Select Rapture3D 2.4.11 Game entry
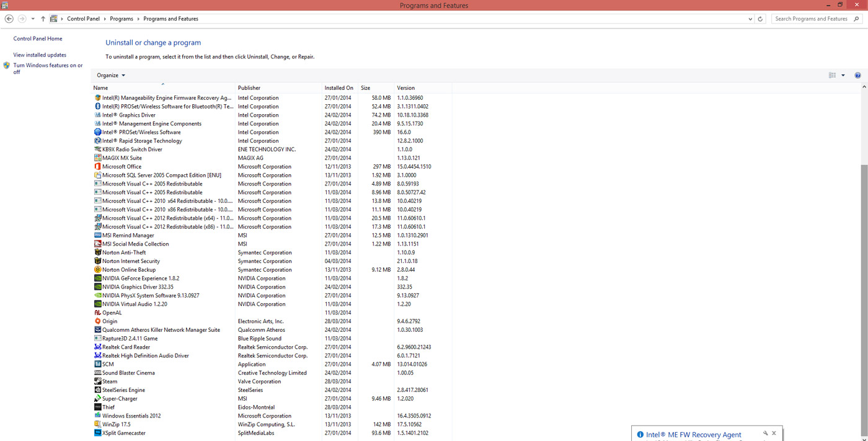 (272, 339)
